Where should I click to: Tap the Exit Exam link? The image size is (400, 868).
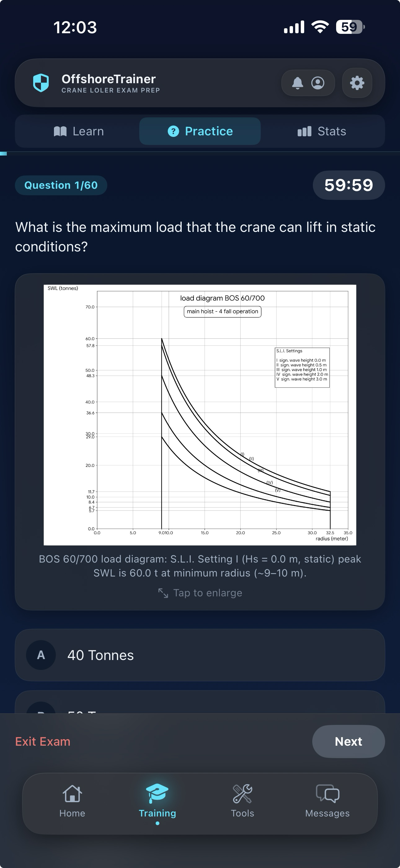pos(43,741)
